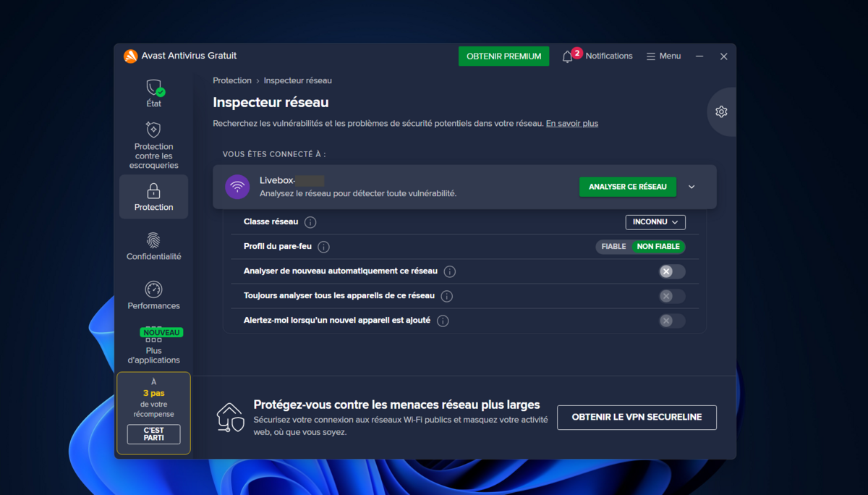The image size is (868, 495).
Task: Minimize the Avast window
Action: [699, 56]
